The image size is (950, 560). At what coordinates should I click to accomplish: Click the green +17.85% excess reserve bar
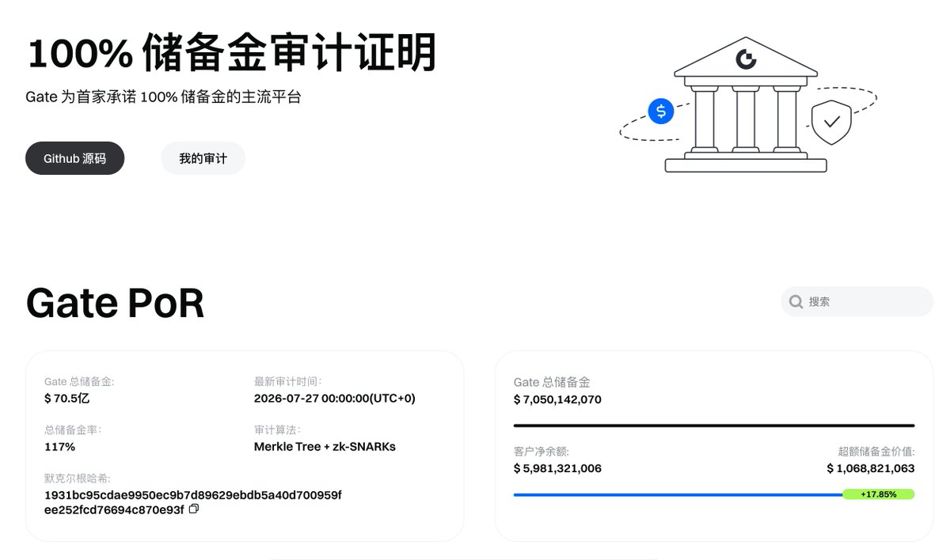878,494
